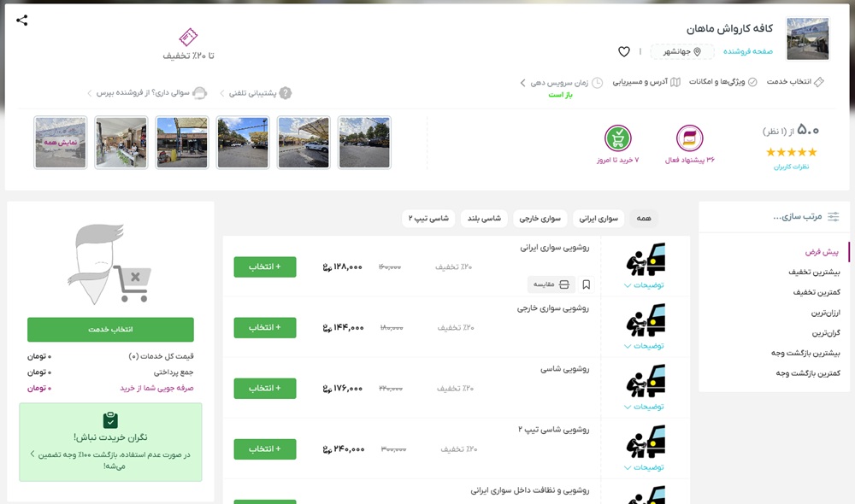
Task: Open the sort filter sliders icon
Action: click(833, 217)
